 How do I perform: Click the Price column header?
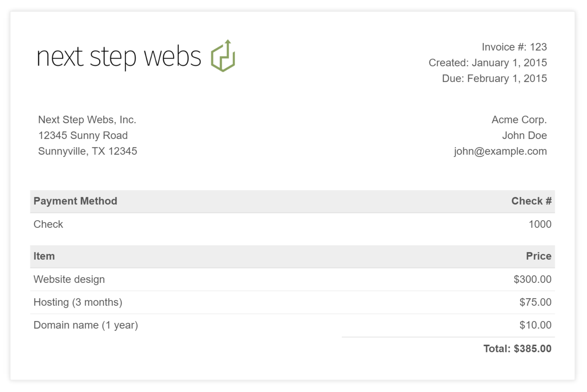coord(538,256)
